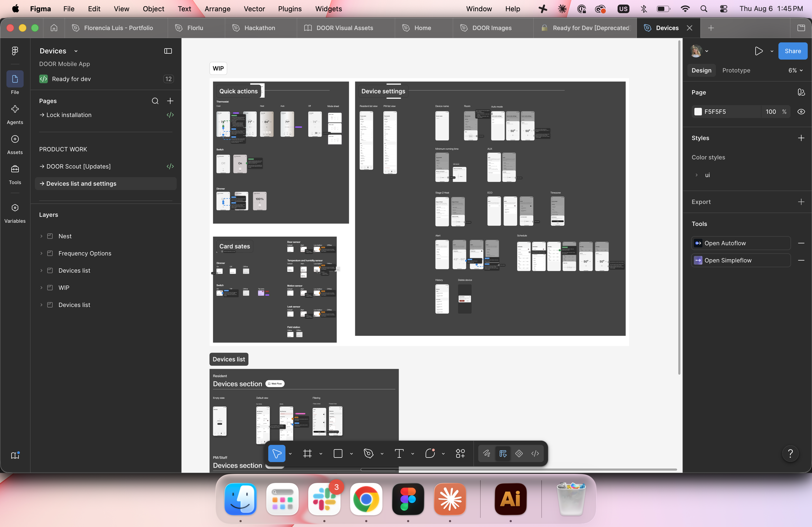
Task: Expand the Frequency Options layer
Action: tap(41, 253)
